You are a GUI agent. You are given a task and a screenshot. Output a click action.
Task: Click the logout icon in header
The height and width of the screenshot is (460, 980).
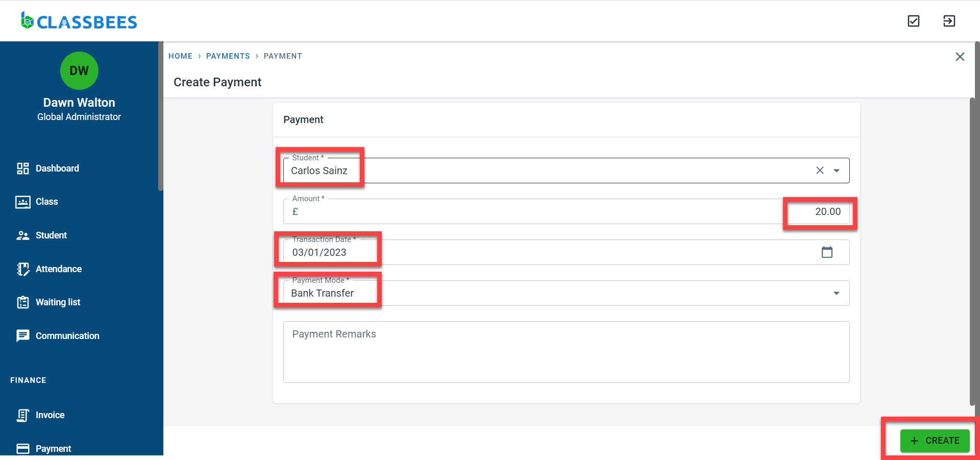coord(949,21)
